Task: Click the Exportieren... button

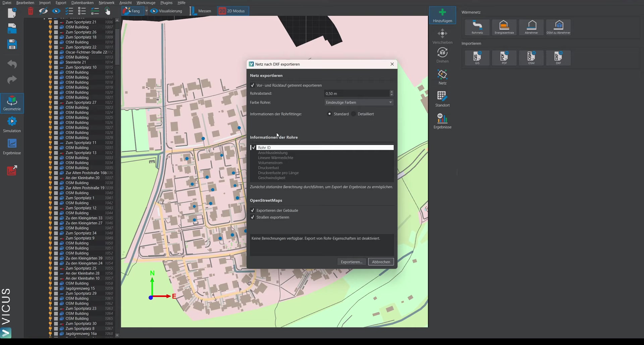Action: coord(351,262)
